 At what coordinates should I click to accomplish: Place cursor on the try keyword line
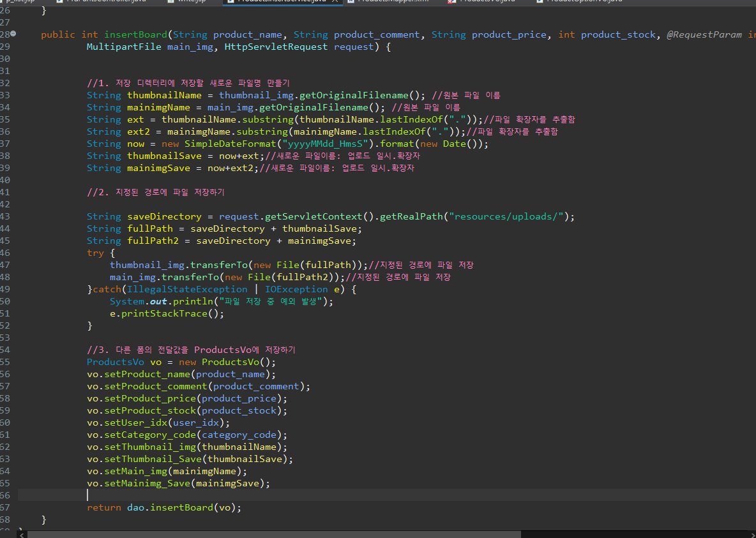(x=95, y=253)
